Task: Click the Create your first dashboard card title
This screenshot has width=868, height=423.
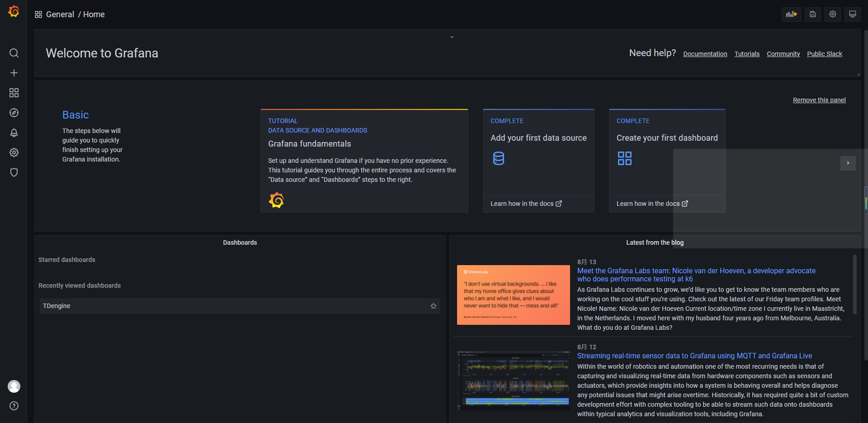Action: [x=667, y=138]
